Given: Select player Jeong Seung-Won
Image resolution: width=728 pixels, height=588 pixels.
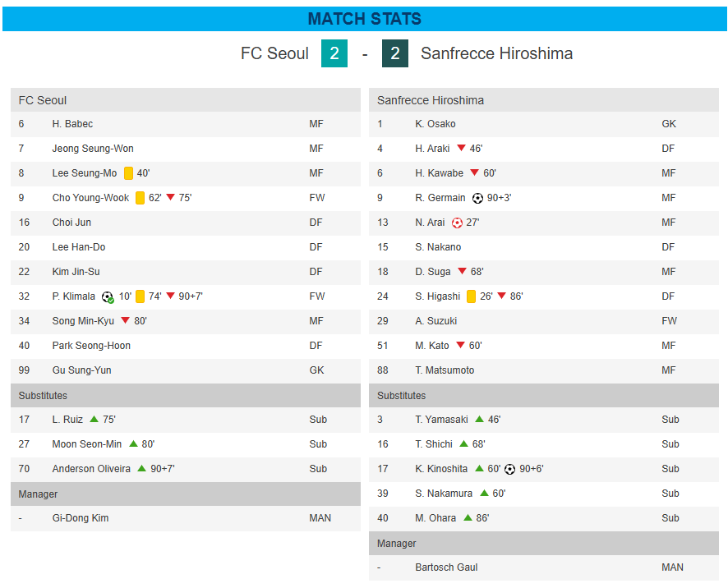Looking at the screenshot, I should click(x=93, y=149).
